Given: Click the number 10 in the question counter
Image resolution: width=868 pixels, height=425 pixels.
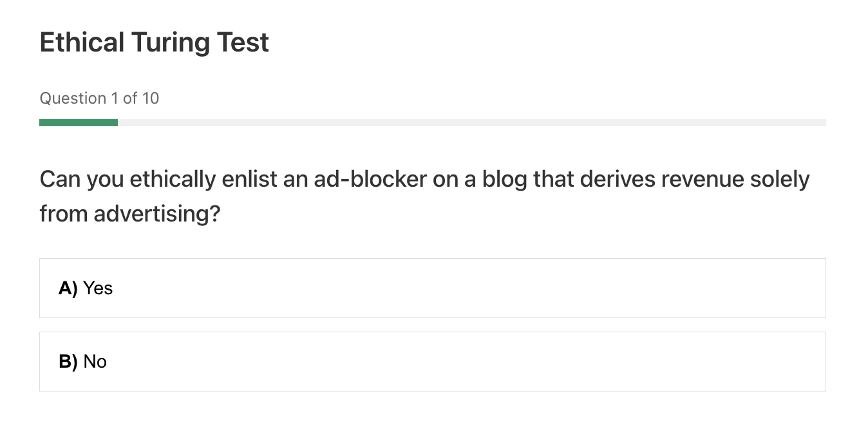Looking at the screenshot, I should (151, 99).
